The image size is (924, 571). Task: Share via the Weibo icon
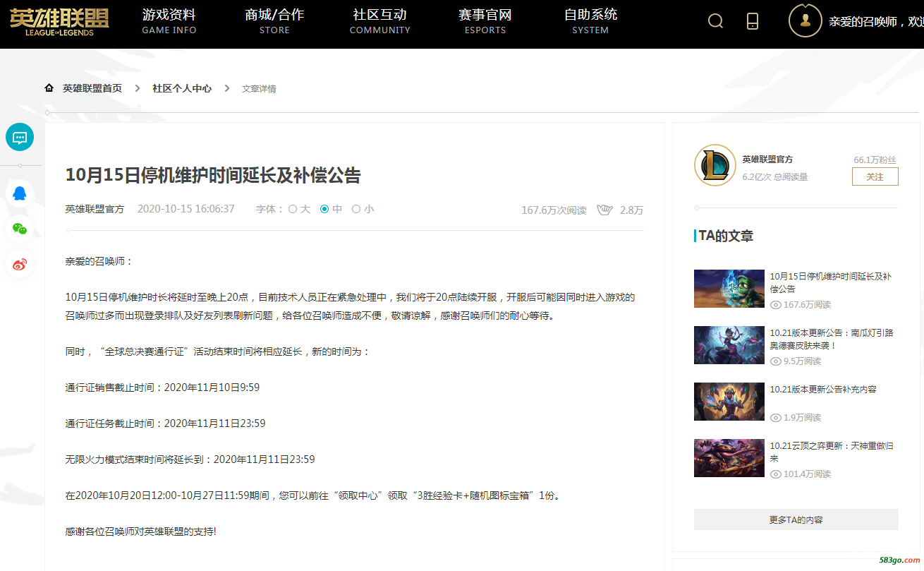click(x=20, y=265)
